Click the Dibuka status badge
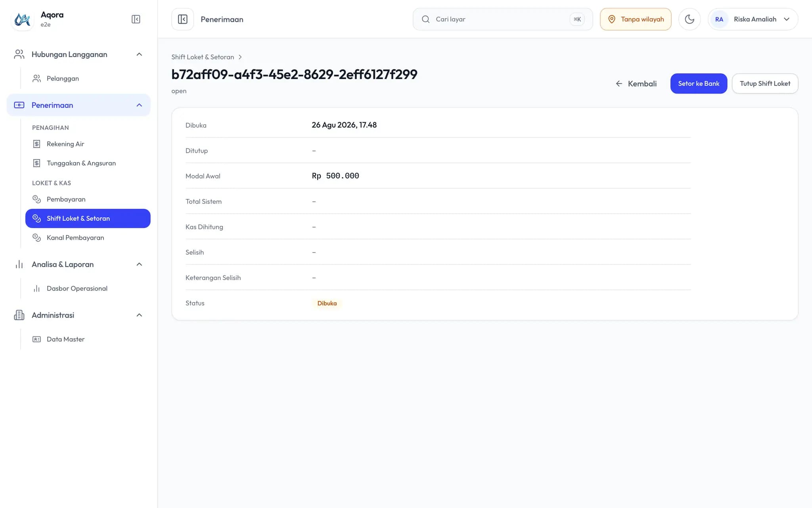 [327, 303]
